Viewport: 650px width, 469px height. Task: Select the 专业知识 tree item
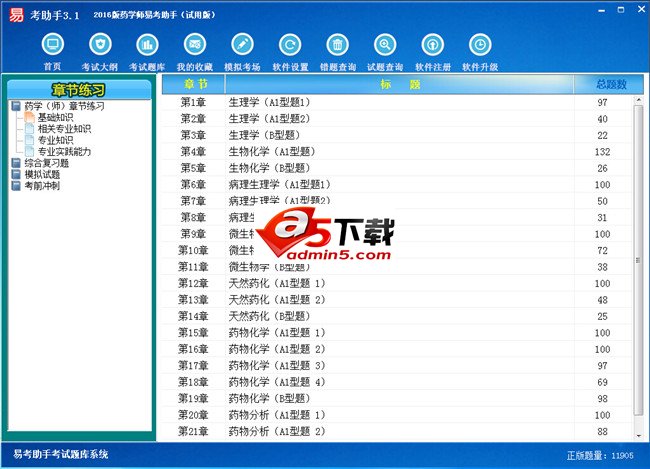[x=56, y=140]
